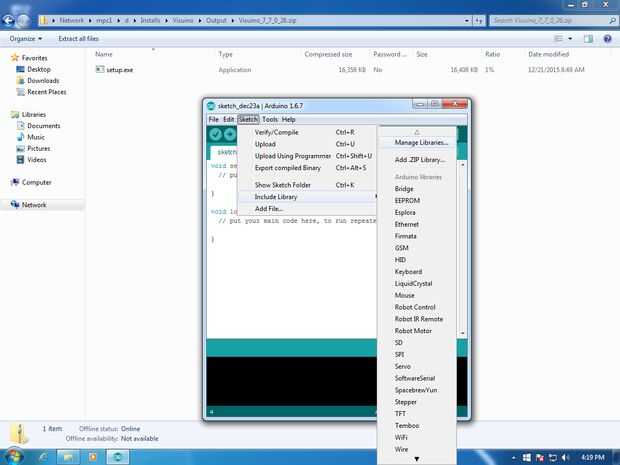Open the Windows Start orb

(13, 457)
